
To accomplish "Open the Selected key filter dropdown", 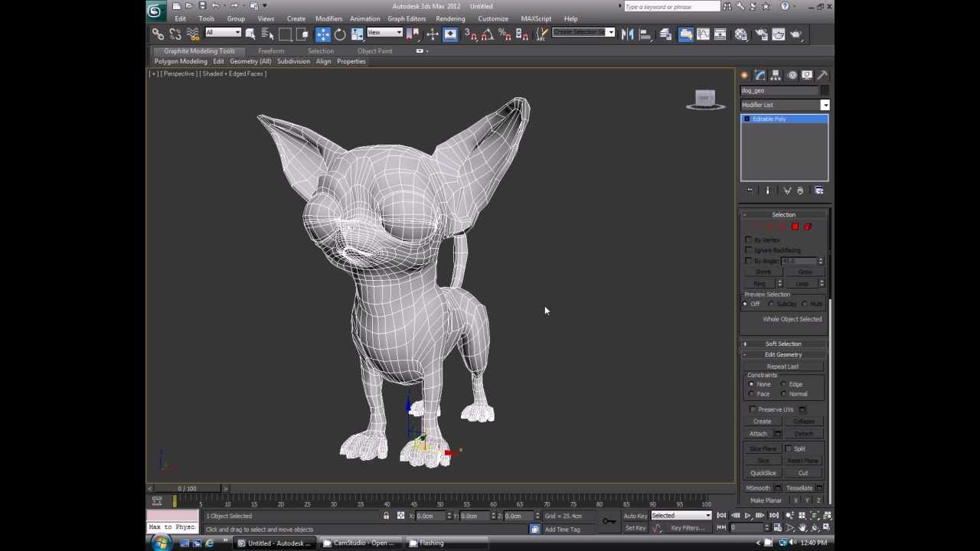I will pos(681,516).
